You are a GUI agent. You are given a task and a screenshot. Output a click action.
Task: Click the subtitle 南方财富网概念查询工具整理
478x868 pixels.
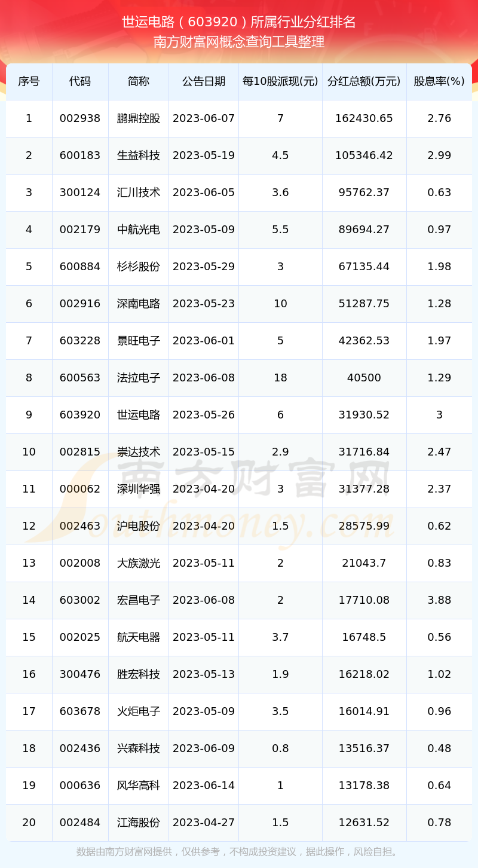239,42
